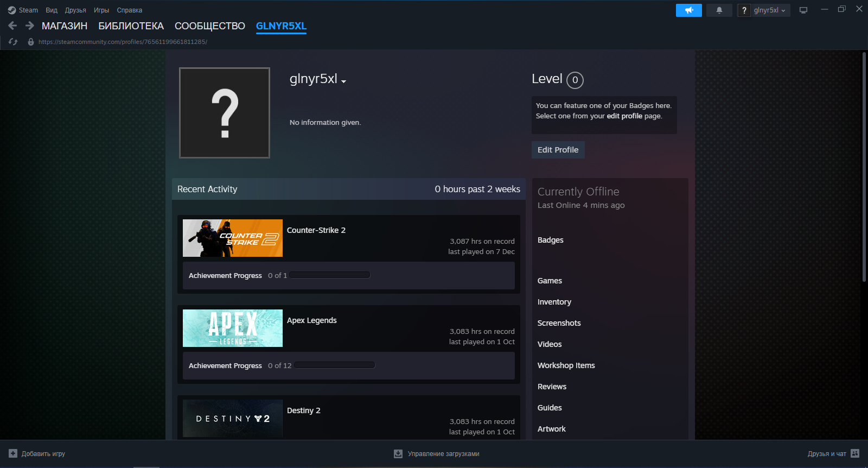868x468 pixels.
Task: Open the Игры menu
Action: click(x=101, y=10)
